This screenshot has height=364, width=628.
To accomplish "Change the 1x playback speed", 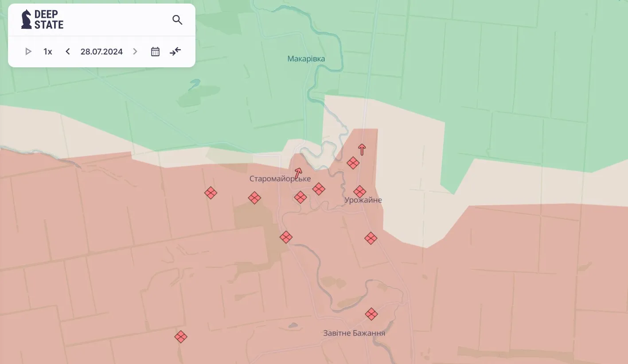I will pyautogui.click(x=48, y=52).
